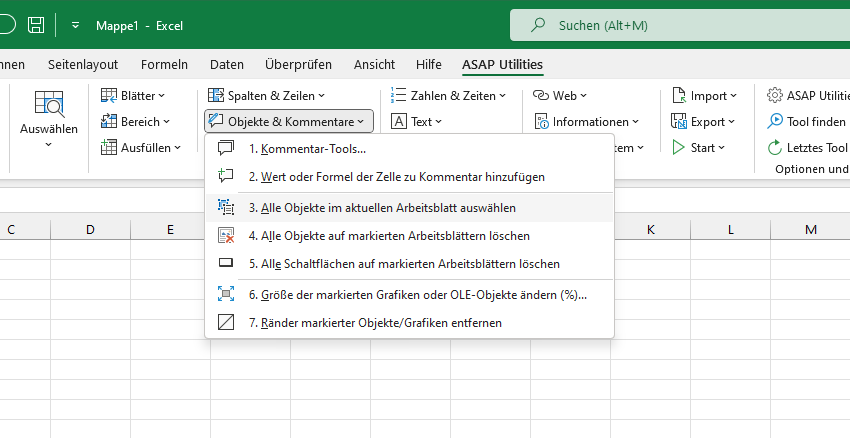This screenshot has height=438, width=850.
Task: Switch to the Formeln tab
Action: [x=164, y=65]
